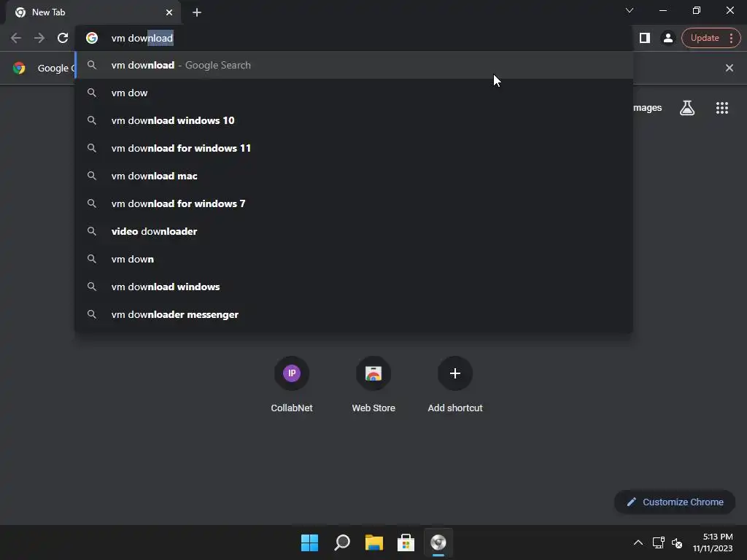Select 'vm download for windows 11' suggestion
Screen dimensions: 747x560
354,148
